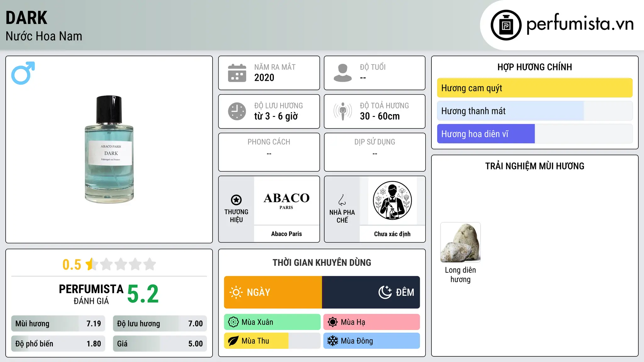Click the perfumista.vn bottle logo icon
Viewport: 644px width, 362px height.
(506, 25)
